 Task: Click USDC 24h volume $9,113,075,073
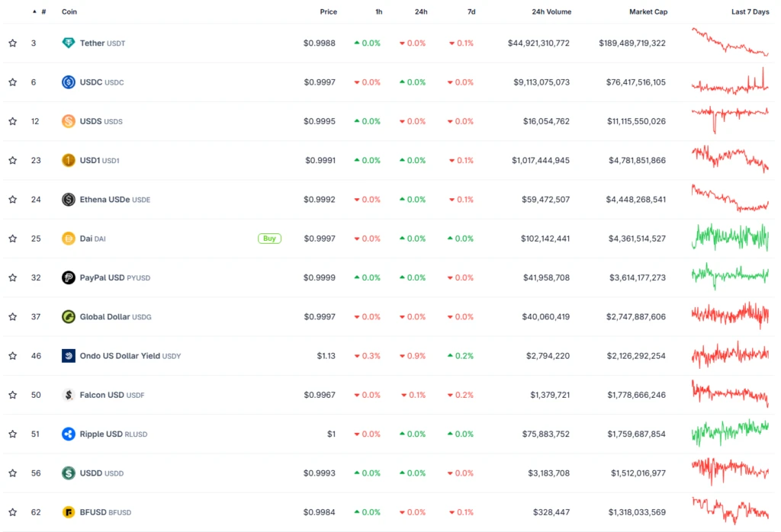pos(542,82)
